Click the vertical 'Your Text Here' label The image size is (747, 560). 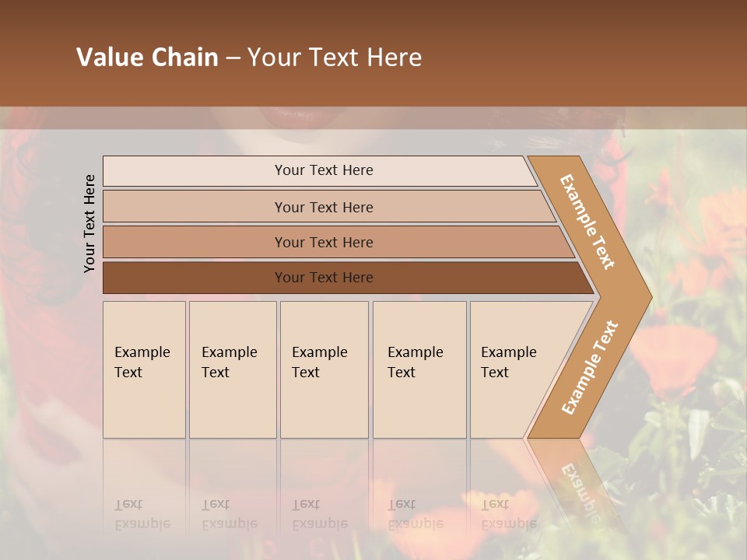point(89,223)
